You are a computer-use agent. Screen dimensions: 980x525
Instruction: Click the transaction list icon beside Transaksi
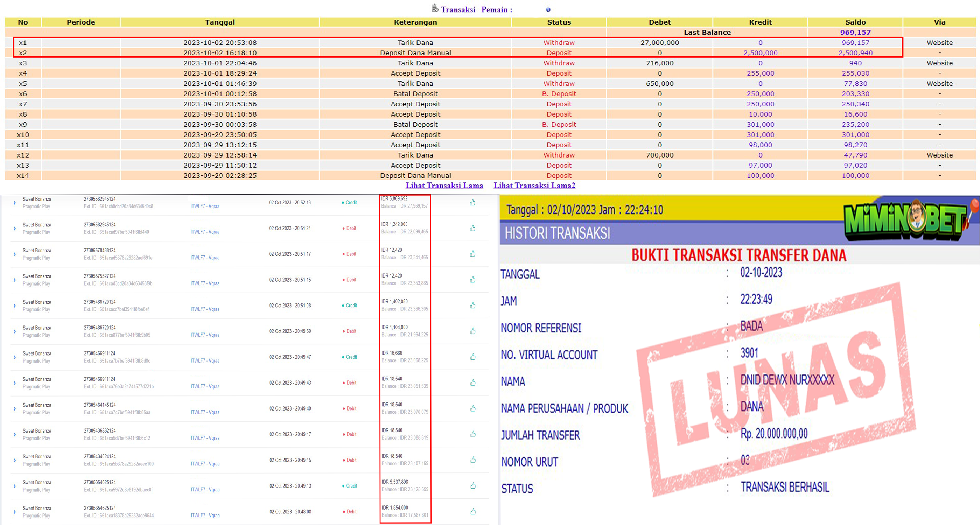tap(435, 8)
